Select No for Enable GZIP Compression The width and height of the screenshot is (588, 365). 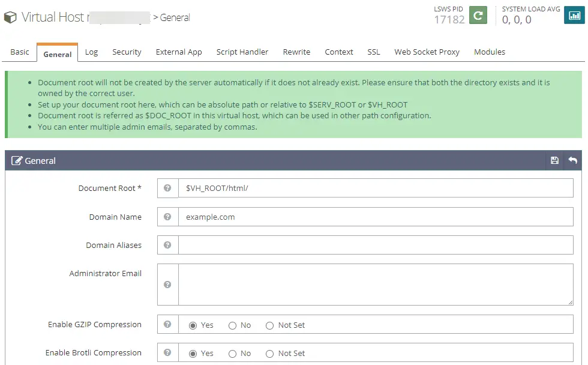[233, 325]
